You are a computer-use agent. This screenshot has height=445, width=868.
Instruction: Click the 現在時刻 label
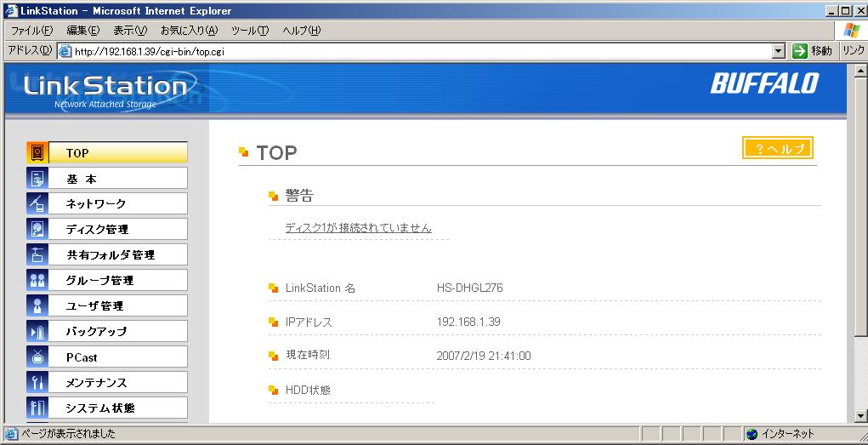(307, 355)
